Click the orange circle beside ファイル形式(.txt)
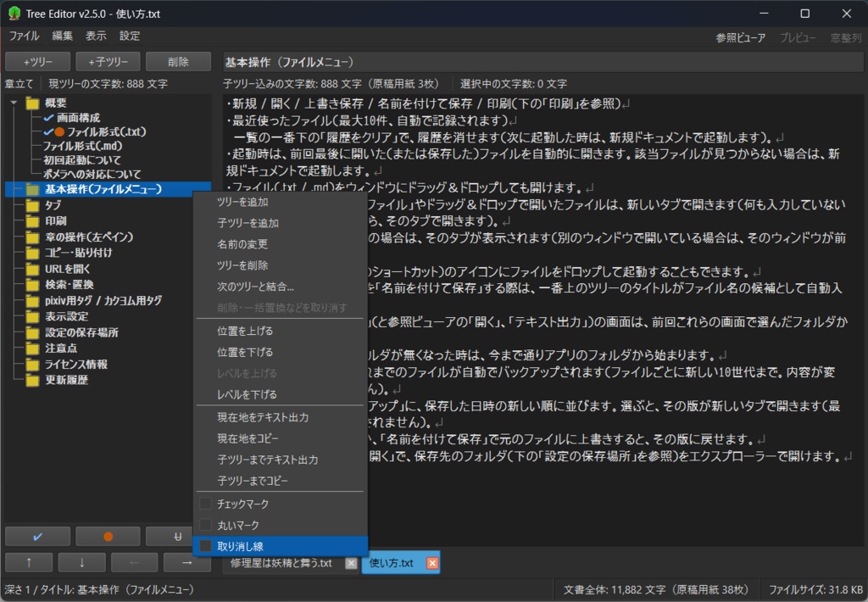Image resolution: width=868 pixels, height=602 pixels. tap(59, 131)
